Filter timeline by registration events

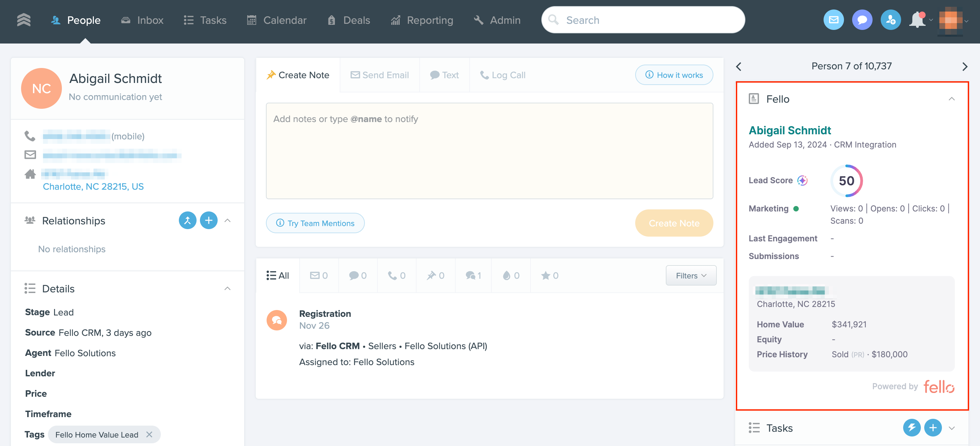473,275
